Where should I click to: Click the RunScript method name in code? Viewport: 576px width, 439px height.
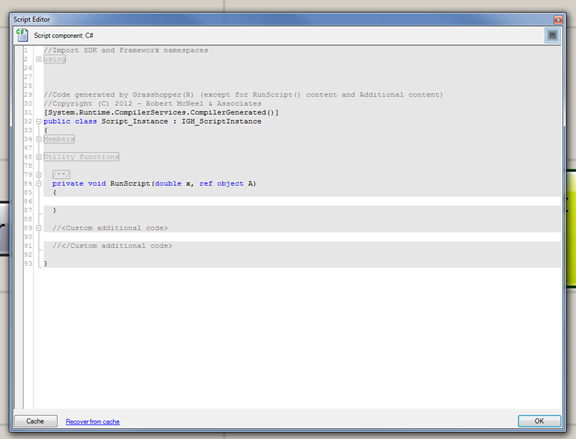click(x=130, y=184)
